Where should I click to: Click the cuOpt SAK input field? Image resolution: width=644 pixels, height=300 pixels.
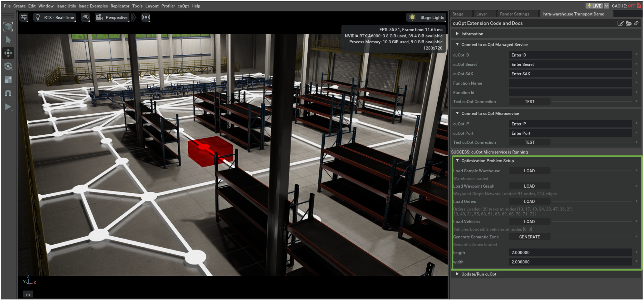point(570,74)
